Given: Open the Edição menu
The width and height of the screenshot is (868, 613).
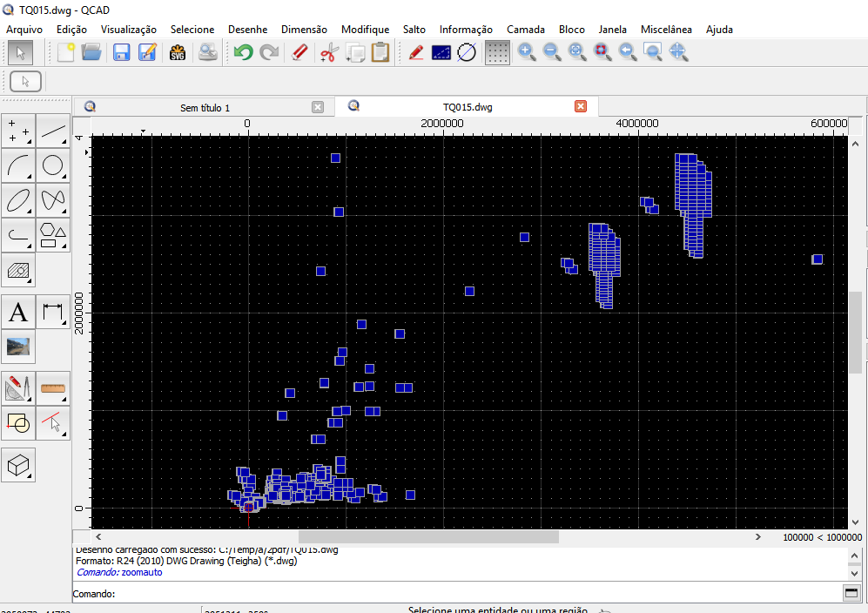Looking at the screenshot, I should 71,30.
